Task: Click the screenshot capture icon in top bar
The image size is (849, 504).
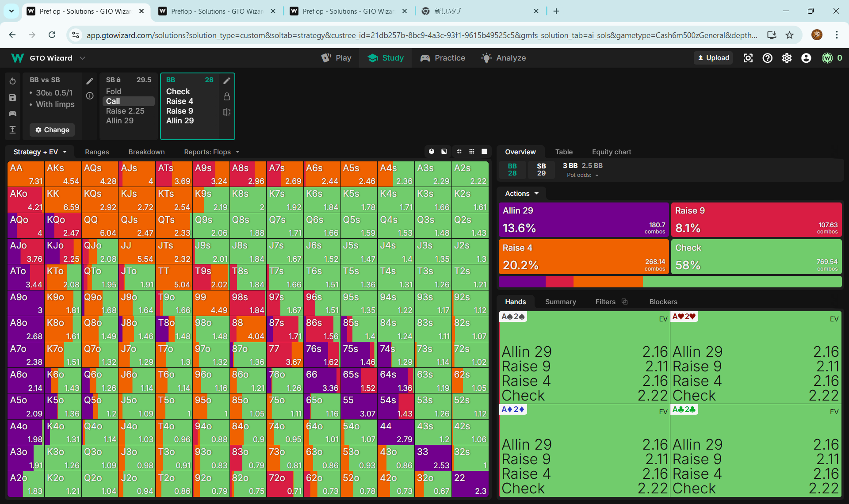Action: (748, 58)
